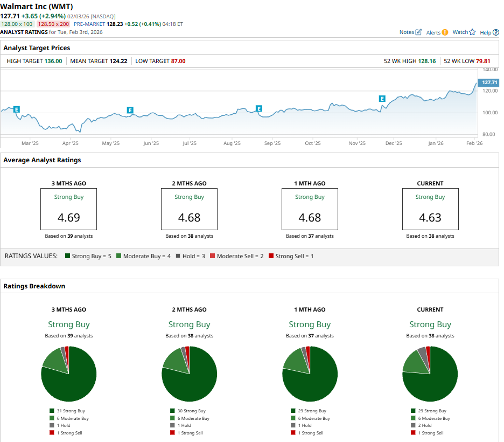Click the earnings E marker near Mar '25
504x442 pixels.
pyautogui.click(x=17, y=109)
